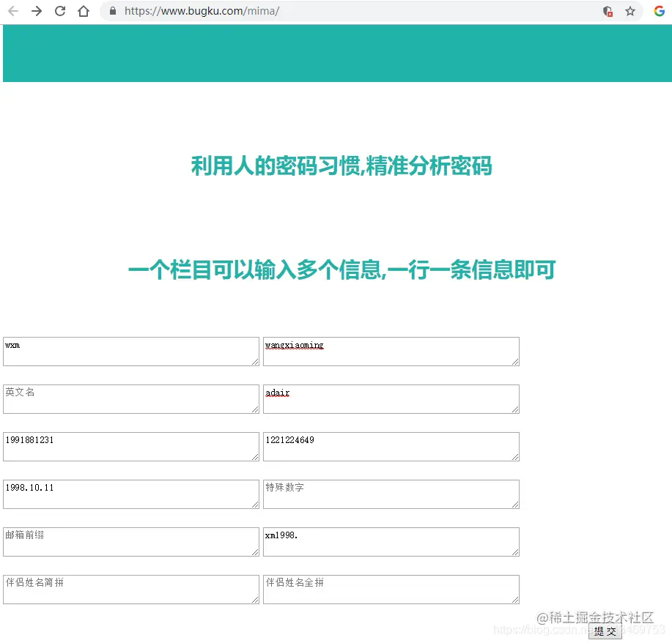
Task: Bookmark this page with the star
Action: pos(629,11)
